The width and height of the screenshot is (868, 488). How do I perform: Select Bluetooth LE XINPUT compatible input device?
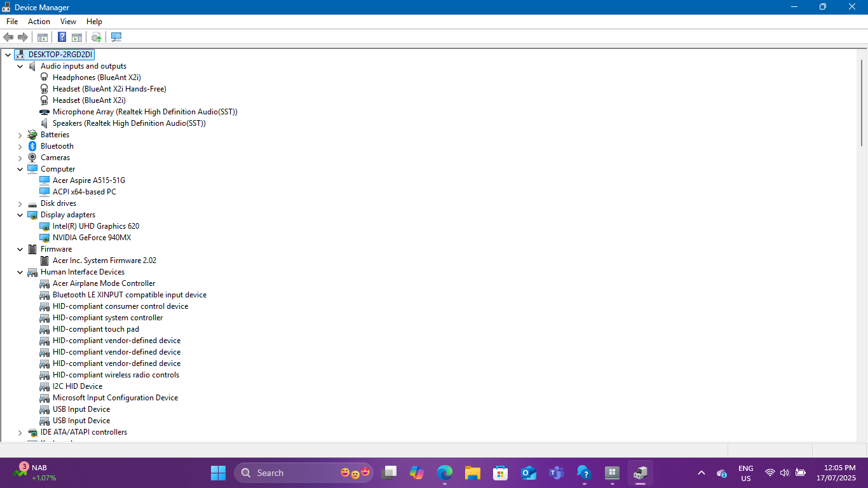tap(130, 295)
